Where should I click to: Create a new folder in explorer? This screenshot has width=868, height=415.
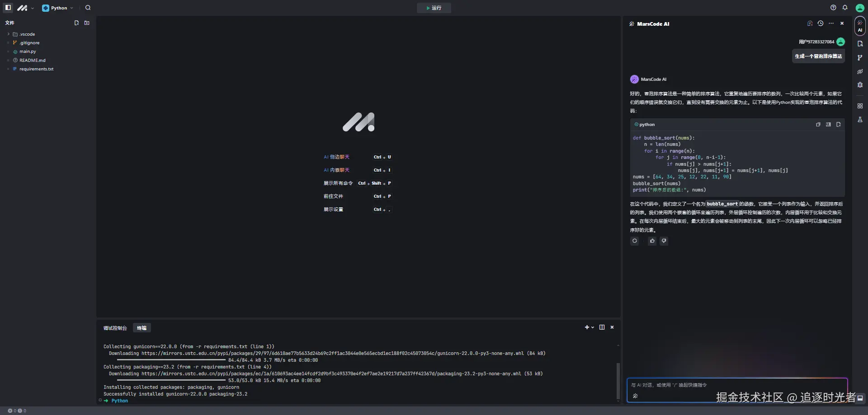87,23
